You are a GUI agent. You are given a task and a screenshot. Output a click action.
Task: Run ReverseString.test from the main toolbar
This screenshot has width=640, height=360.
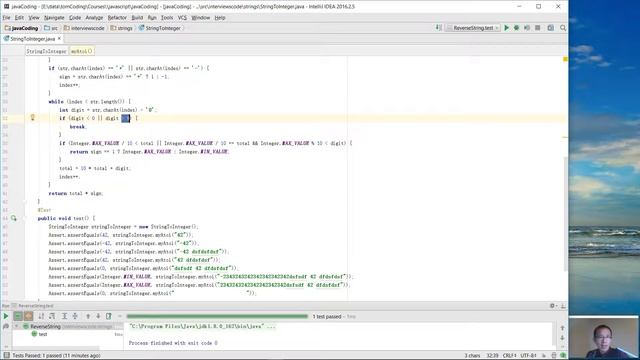[507, 28]
